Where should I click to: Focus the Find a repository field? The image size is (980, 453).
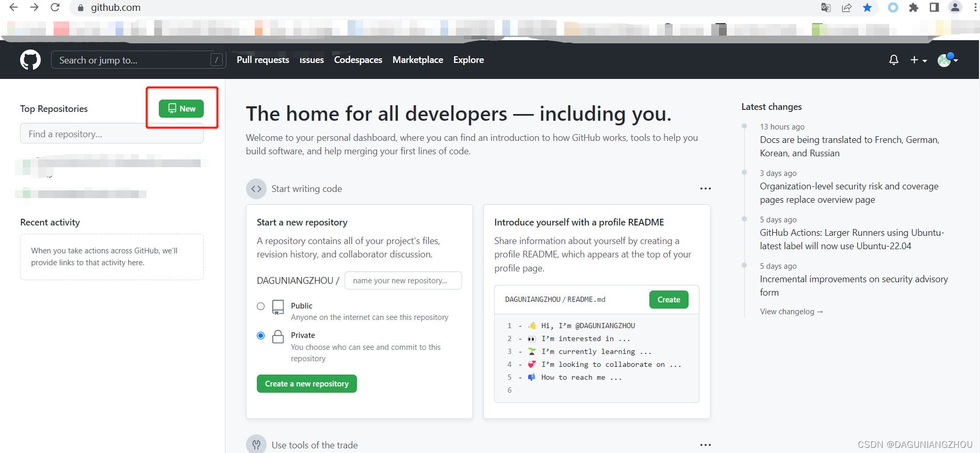point(112,134)
